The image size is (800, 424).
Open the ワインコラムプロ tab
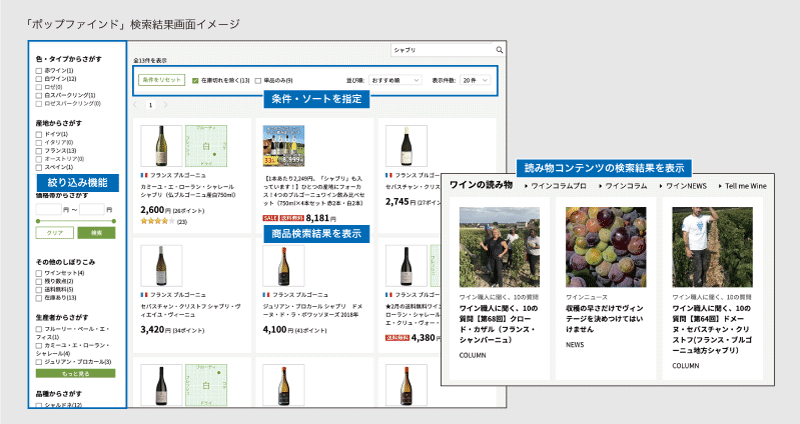558,186
